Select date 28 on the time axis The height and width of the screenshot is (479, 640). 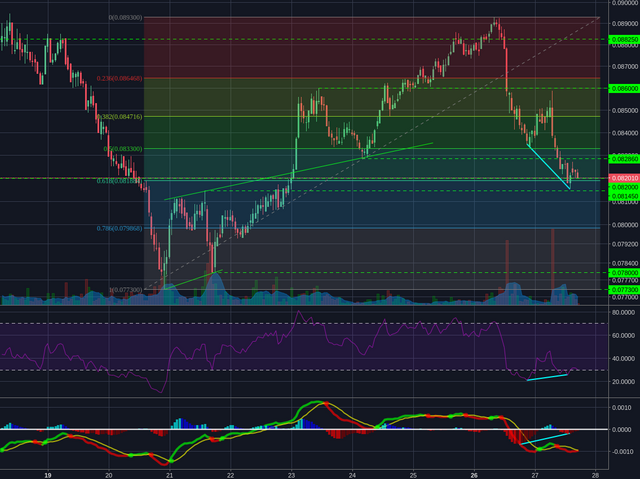point(596,475)
